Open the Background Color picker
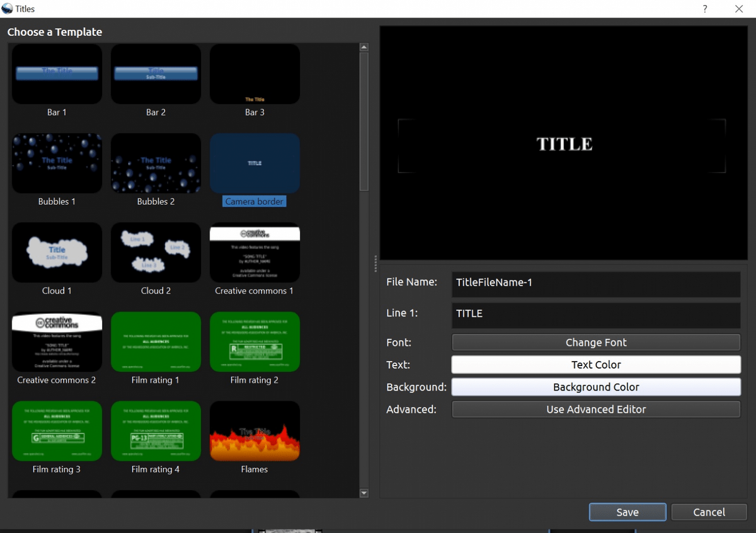 point(595,387)
